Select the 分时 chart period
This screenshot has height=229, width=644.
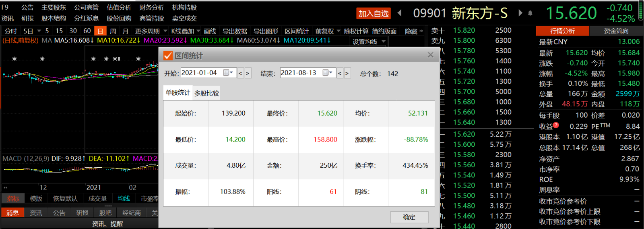[11, 31]
